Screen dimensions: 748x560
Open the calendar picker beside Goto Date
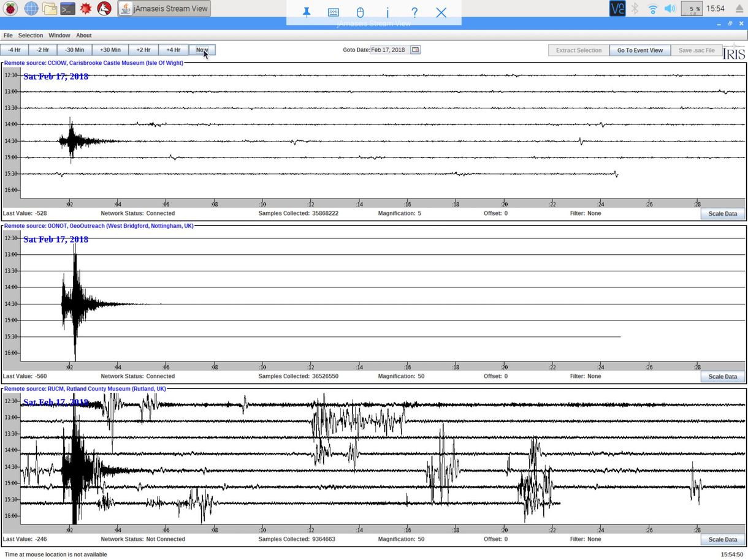click(x=416, y=50)
